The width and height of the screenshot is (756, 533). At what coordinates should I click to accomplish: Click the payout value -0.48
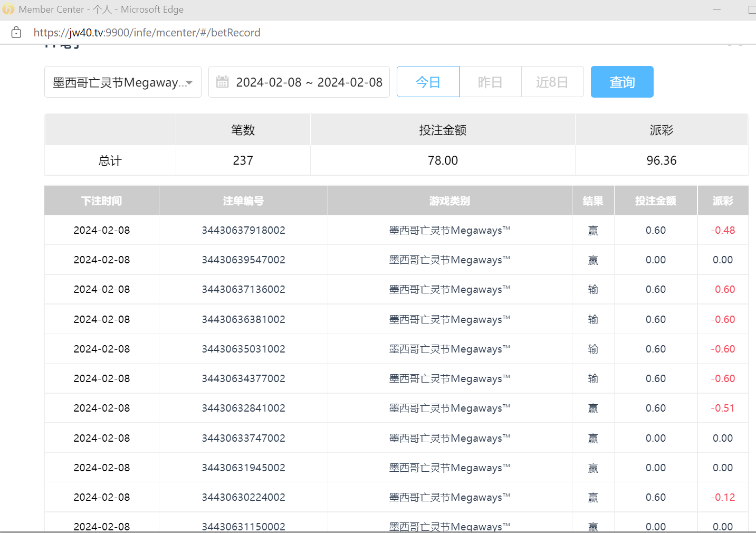pyautogui.click(x=723, y=230)
